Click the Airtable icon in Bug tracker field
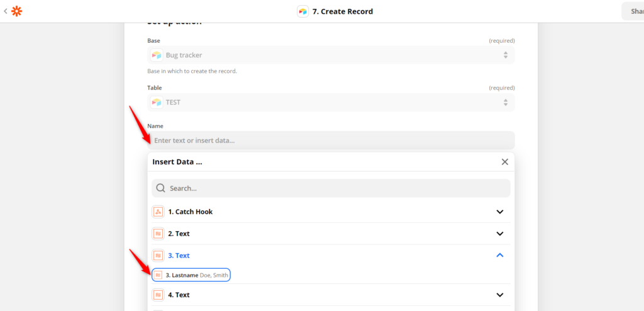 pos(156,55)
